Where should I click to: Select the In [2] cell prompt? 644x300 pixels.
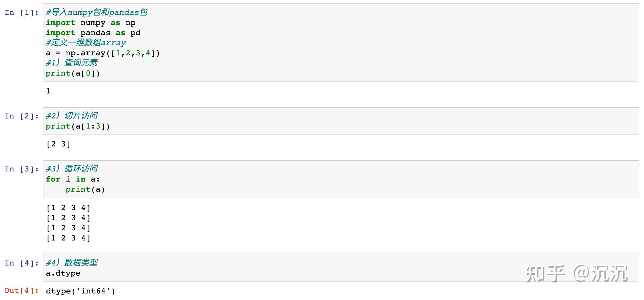[22, 116]
